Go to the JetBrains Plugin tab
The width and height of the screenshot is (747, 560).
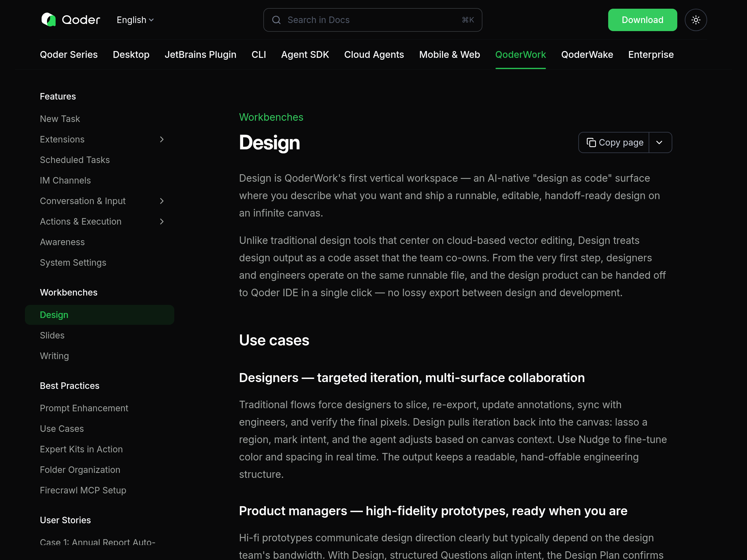coord(200,55)
